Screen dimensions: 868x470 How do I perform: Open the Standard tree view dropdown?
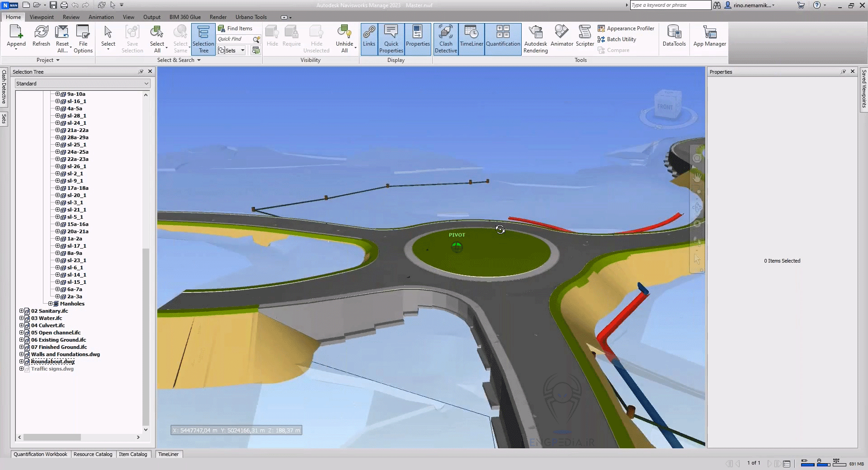click(82, 84)
